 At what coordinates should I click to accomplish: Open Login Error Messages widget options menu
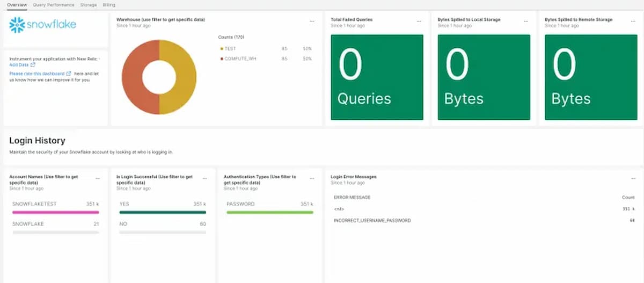point(633,178)
